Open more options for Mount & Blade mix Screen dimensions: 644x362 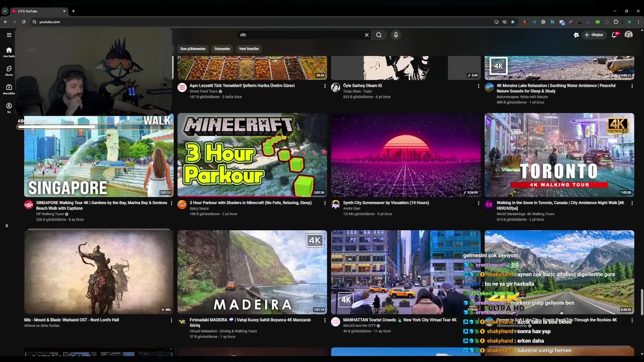pos(171,320)
